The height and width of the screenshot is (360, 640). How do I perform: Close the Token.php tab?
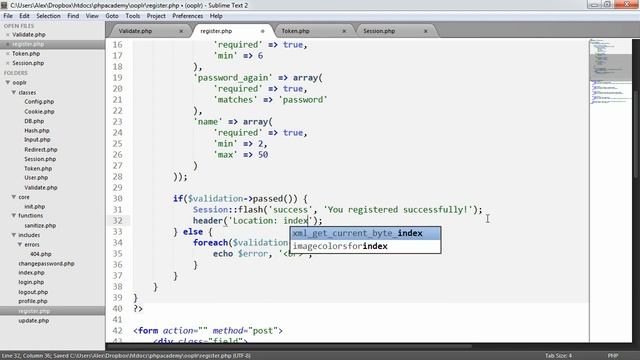pos(344,31)
